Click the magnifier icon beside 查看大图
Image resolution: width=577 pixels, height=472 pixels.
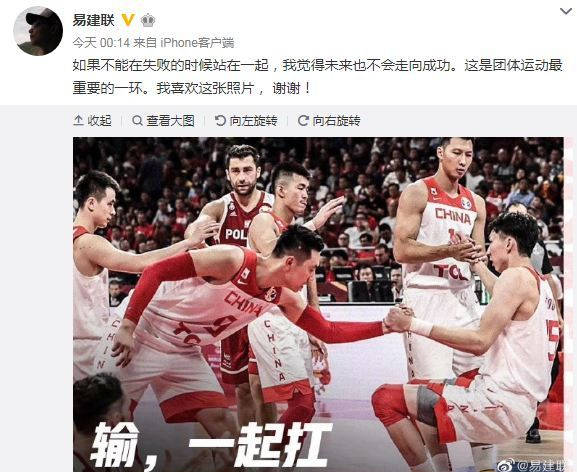[x=137, y=120]
